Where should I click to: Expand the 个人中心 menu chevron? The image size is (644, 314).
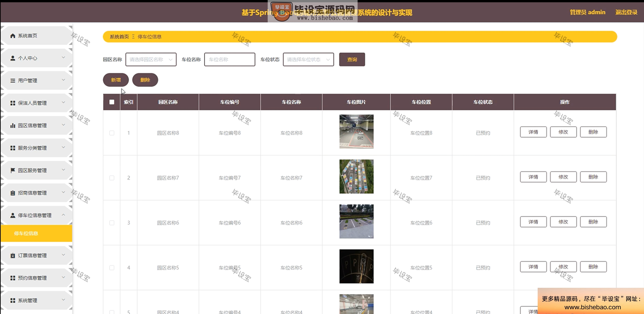63,57
